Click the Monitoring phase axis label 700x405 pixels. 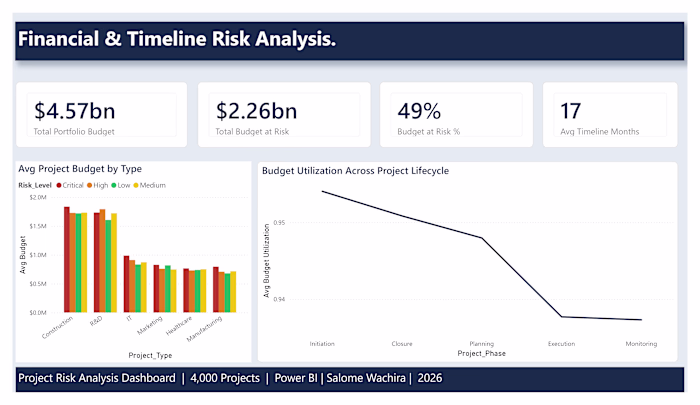coord(641,344)
